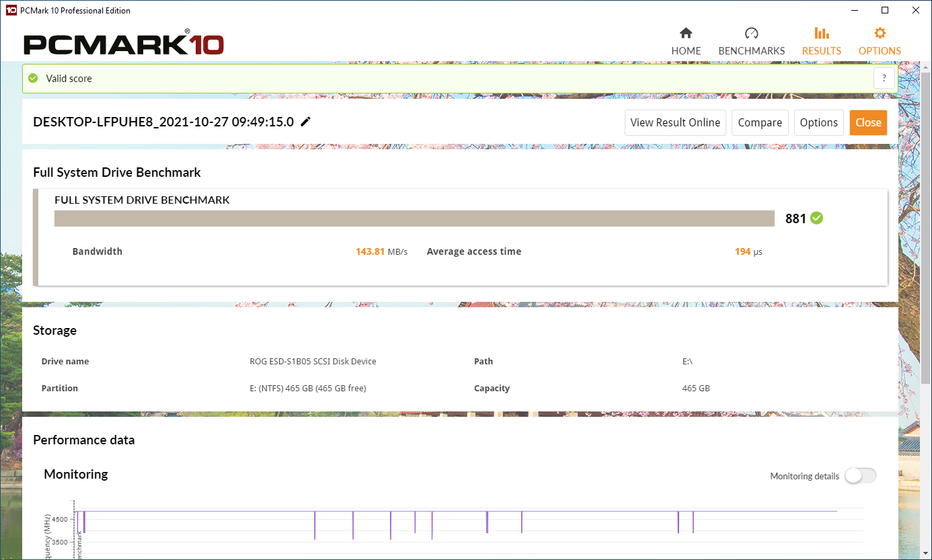The width and height of the screenshot is (932, 560).
Task: Select the RESULTS tab
Action: [x=821, y=41]
